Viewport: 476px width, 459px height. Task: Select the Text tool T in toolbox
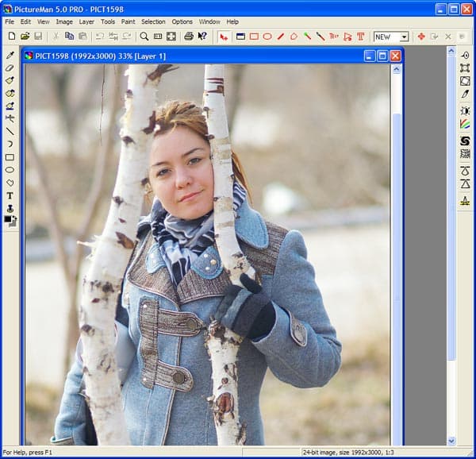pyautogui.click(x=10, y=195)
